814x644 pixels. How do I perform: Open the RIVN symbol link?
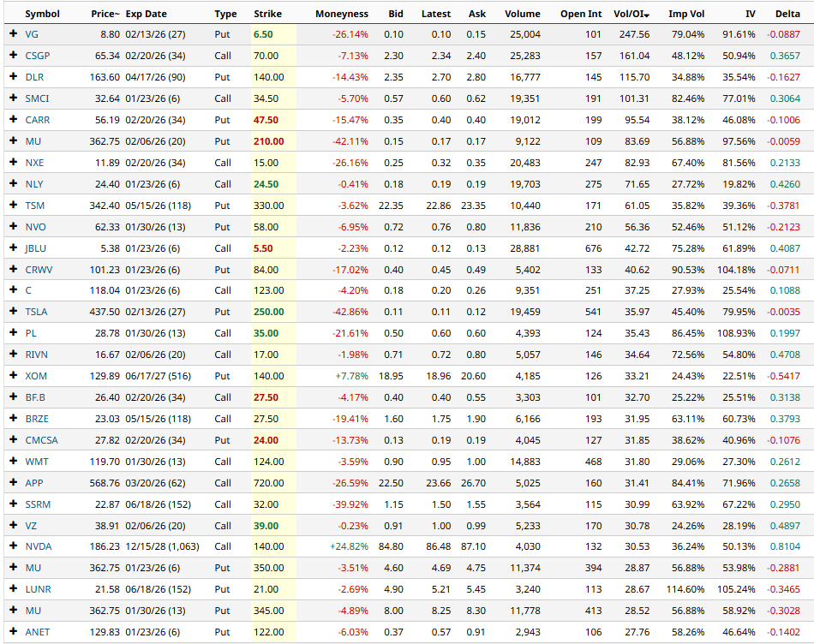pyautogui.click(x=36, y=355)
